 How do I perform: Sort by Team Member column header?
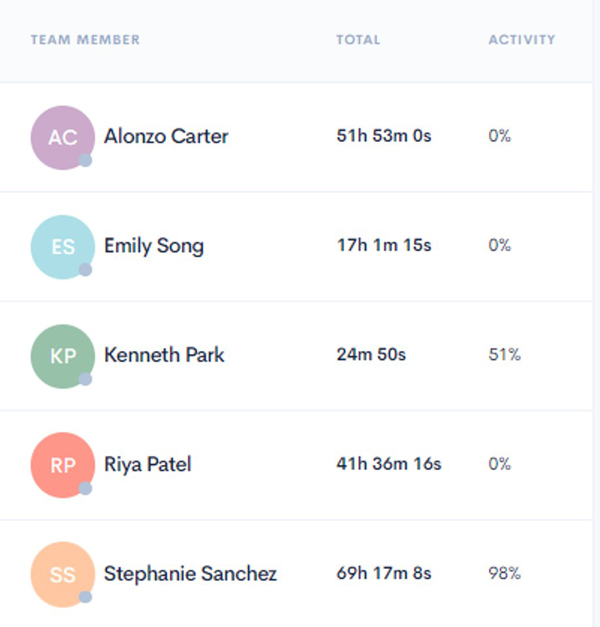85,40
